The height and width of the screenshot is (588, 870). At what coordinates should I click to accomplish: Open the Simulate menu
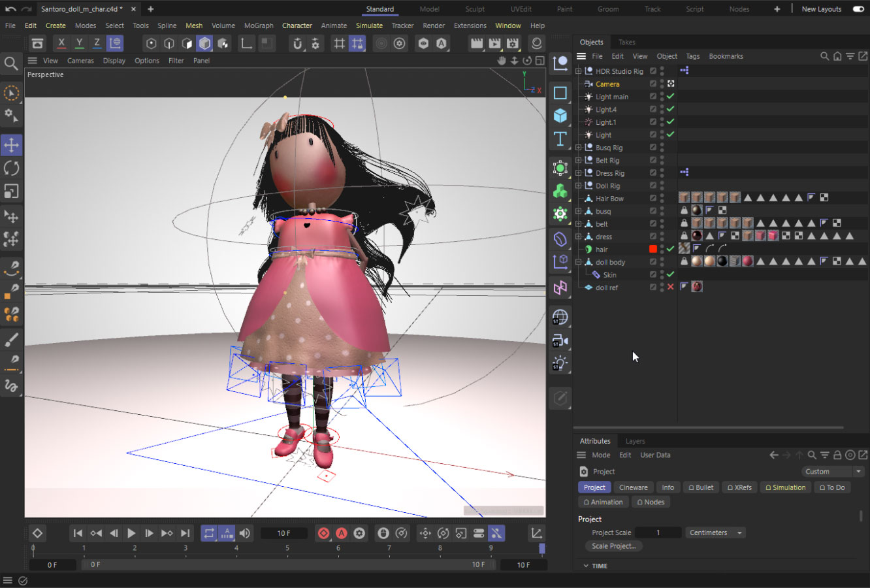369,25
